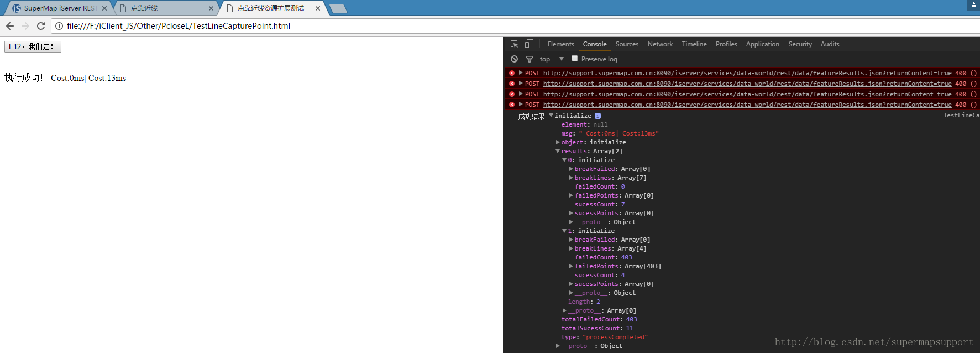Switch to SuperMap iServer REST browser tab
The height and width of the screenshot is (353, 980).
[60, 8]
